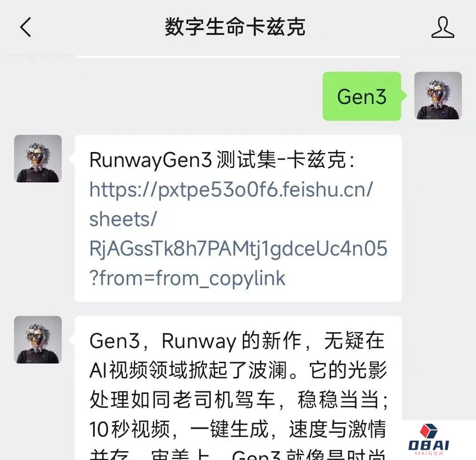Viewport: 476px width, 460px height.
Task: Open the pxtpe53o0f6.feishu.cn link line
Action: click(x=231, y=189)
